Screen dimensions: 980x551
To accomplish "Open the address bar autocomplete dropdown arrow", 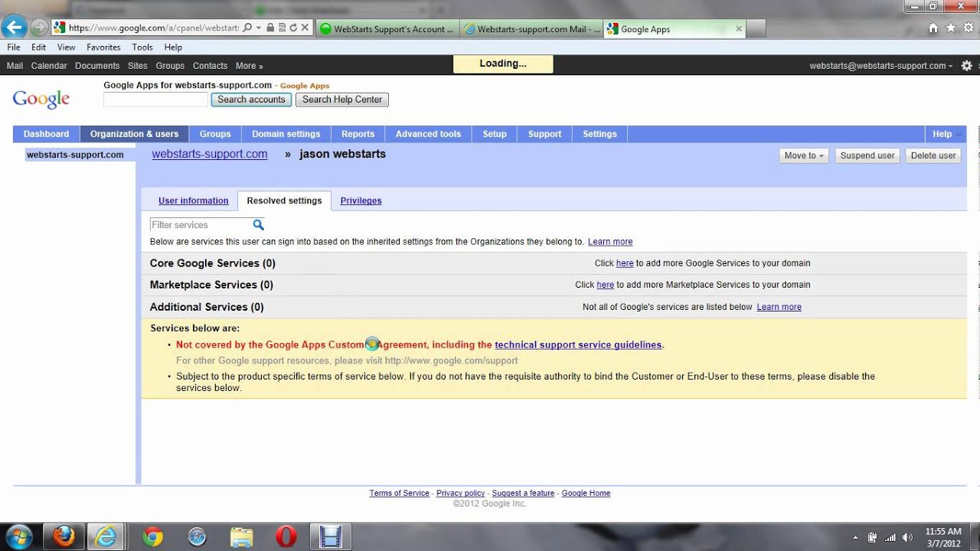I will pyautogui.click(x=259, y=28).
